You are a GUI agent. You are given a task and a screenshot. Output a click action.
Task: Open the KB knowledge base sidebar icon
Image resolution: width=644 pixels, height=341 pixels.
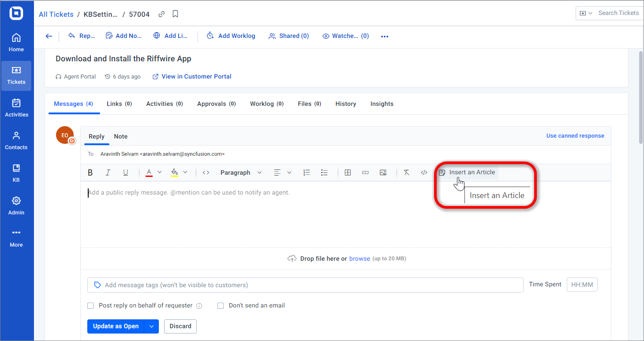[x=16, y=173]
